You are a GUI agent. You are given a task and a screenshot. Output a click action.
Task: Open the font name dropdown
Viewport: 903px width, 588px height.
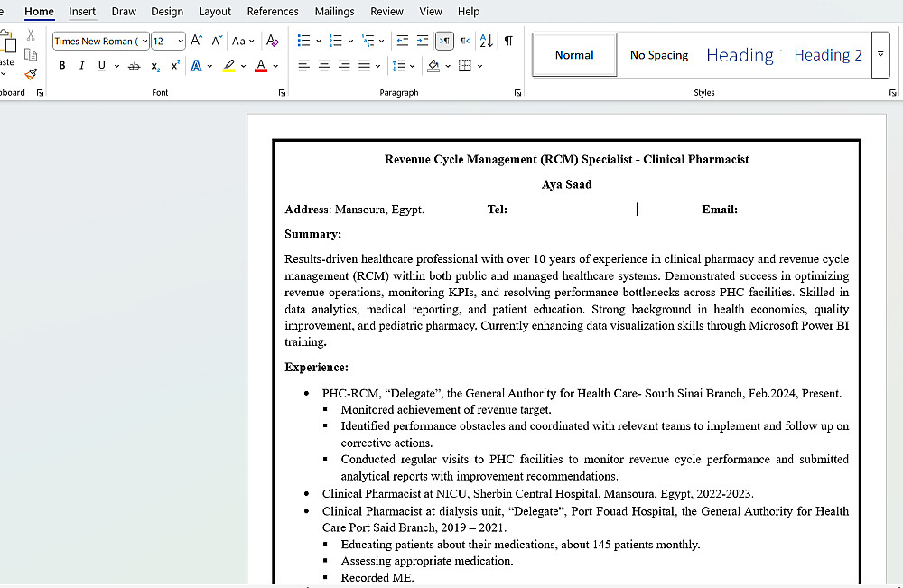pos(144,41)
